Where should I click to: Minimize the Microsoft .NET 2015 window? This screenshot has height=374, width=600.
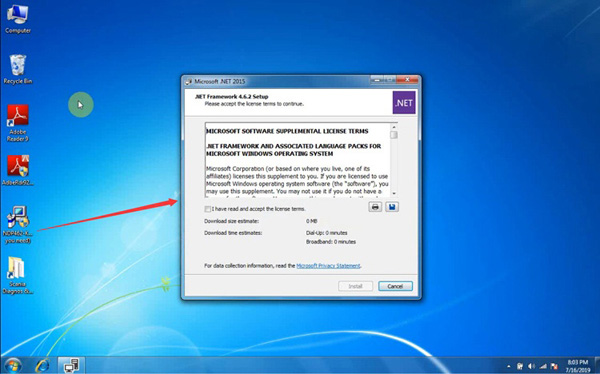[x=377, y=80]
